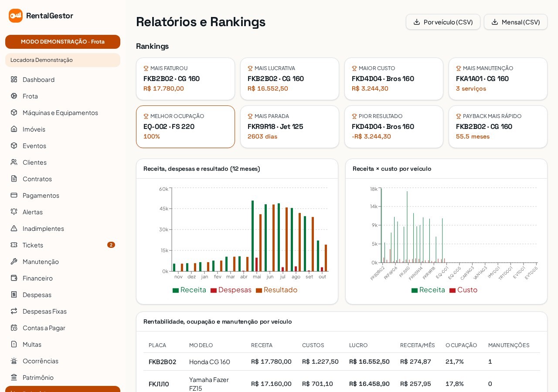558x392 pixels.
Task: Click the Mais Manutenção value 3 serviços
Action: tap(471, 88)
